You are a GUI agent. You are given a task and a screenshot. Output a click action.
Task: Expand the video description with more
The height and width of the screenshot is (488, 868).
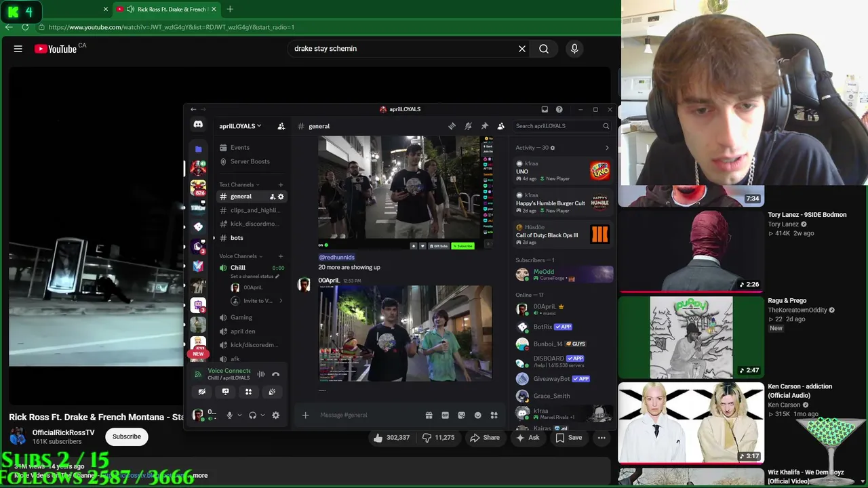pyautogui.click(x=200, y=476)
